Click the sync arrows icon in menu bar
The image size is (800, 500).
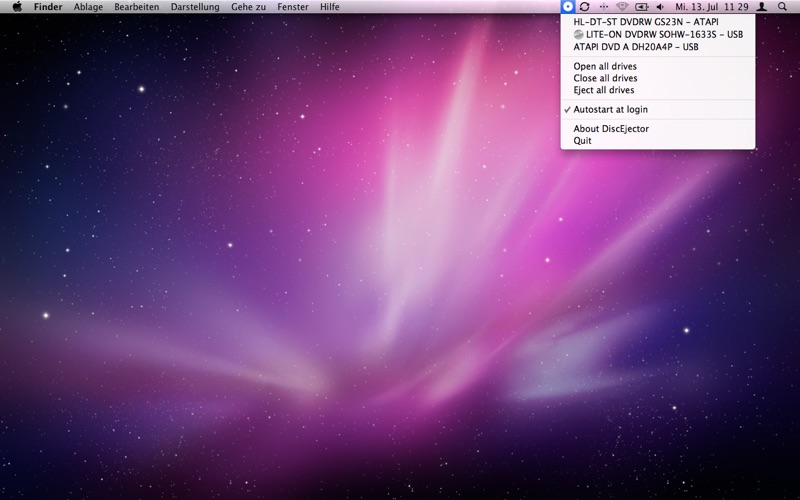coord(585,7)
